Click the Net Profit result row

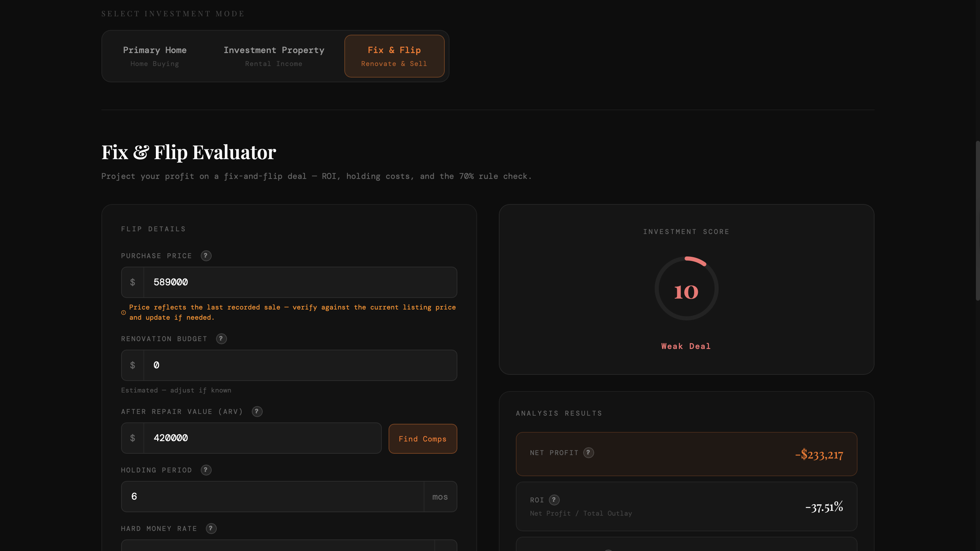[686, 454]
